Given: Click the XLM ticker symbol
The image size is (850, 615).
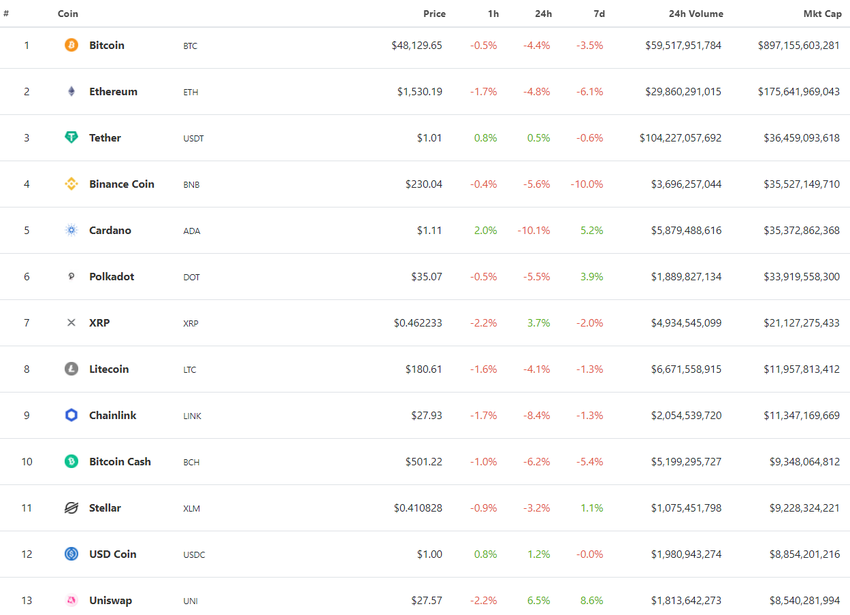Looking at the screenshot, I should 192,509.
